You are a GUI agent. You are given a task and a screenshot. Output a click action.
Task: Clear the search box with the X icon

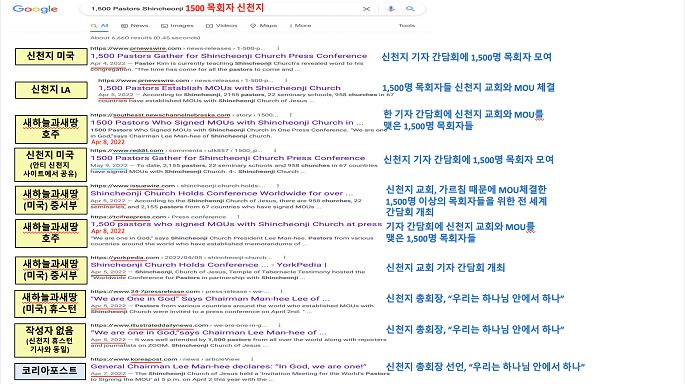coord(366,9)
